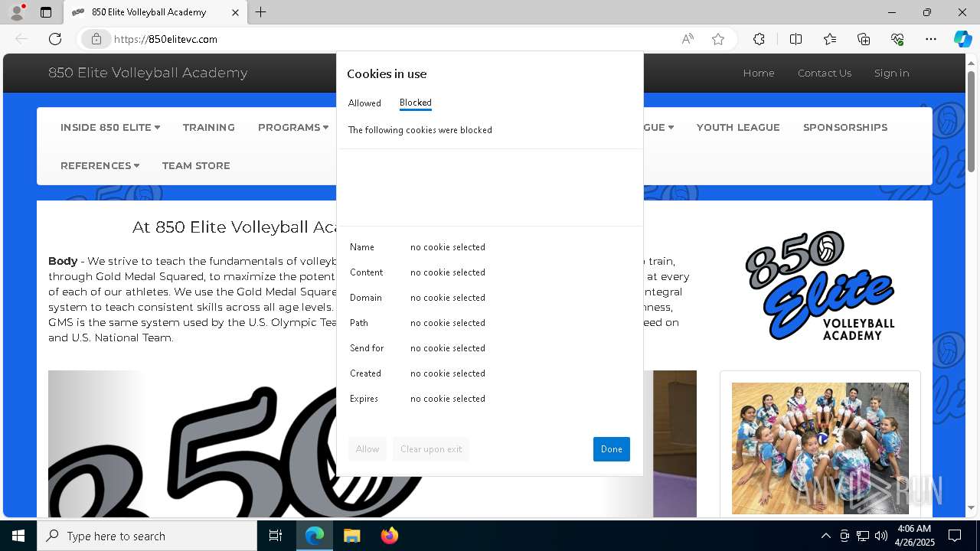The image size is (980, 551).
Task: Open the notification center icon
Action: point(955,536)
